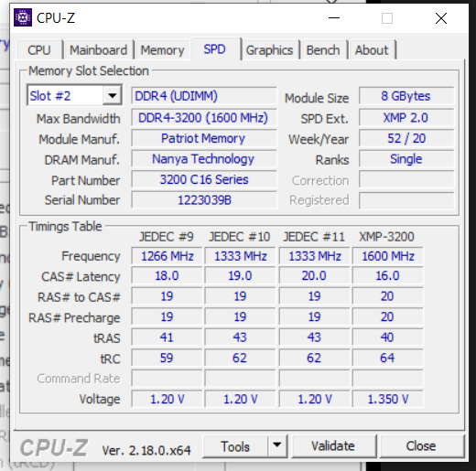Click the tRAS value 40 under XMP-3200
476x471 pixels.
pos(388,337)
